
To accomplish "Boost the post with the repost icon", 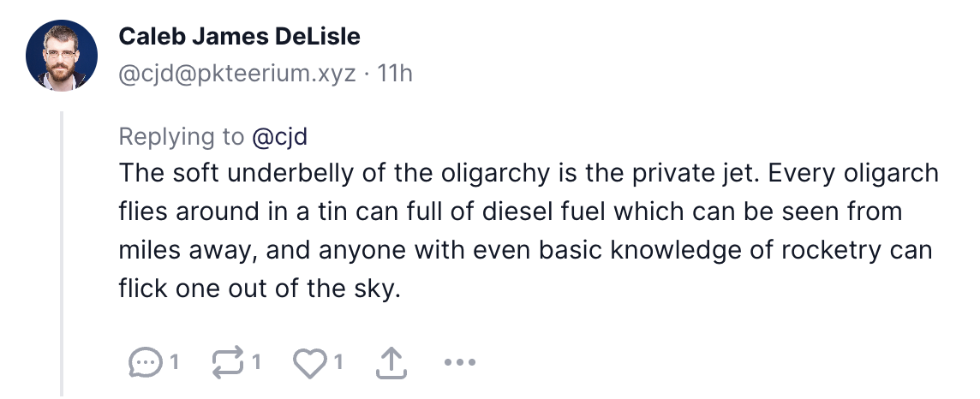I will pyautogui.click(x=227, y=363).
